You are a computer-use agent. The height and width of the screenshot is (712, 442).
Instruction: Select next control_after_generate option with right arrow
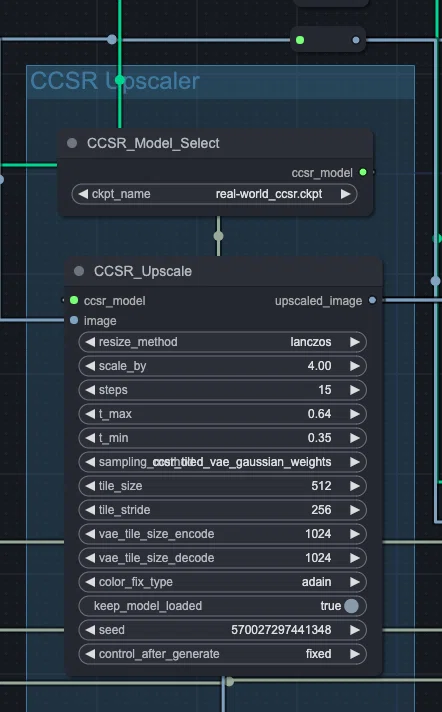coord(355,654)
